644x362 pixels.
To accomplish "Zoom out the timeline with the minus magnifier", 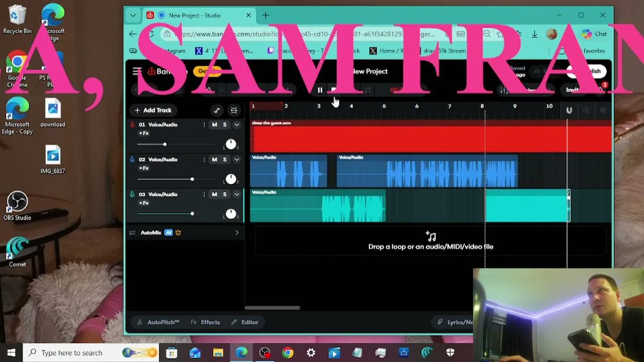I will 586,110.
